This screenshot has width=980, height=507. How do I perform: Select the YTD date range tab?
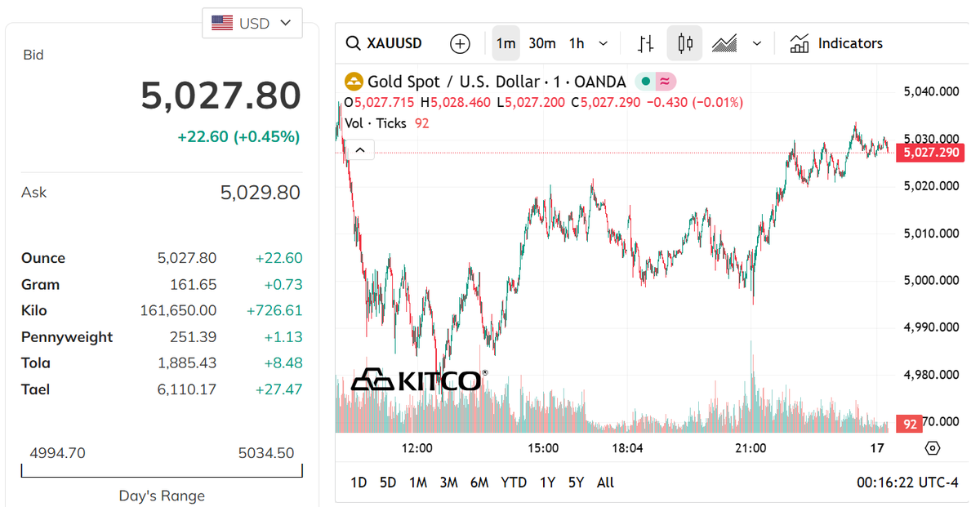pyautogui.click(x=514, y=483)
